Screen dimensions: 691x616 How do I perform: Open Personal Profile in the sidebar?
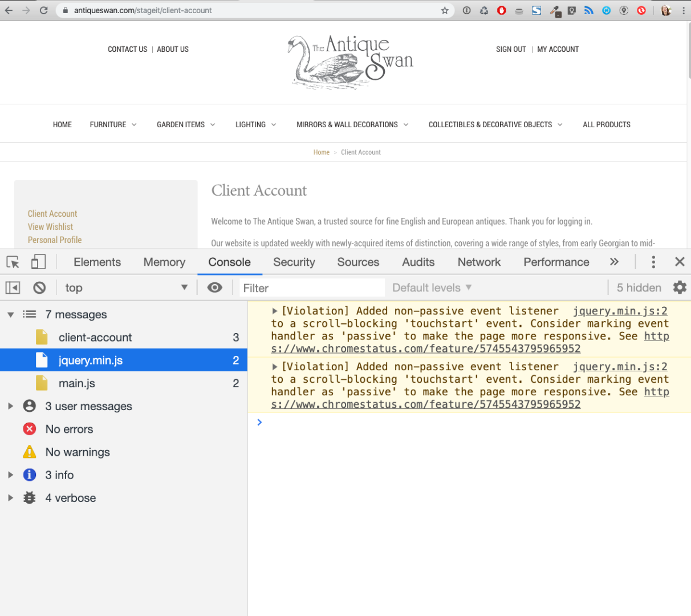[55, 240]
